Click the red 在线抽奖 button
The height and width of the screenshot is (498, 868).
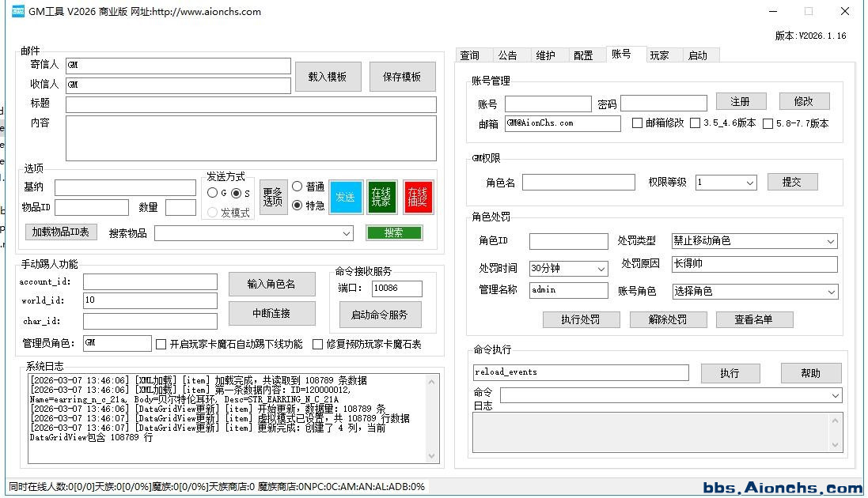tap(418, 197)
